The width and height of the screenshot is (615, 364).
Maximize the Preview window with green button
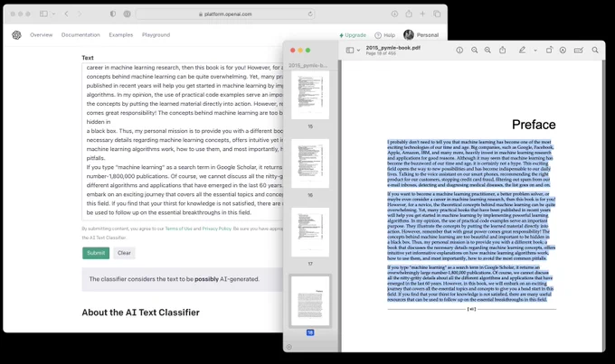click(307, 51)
